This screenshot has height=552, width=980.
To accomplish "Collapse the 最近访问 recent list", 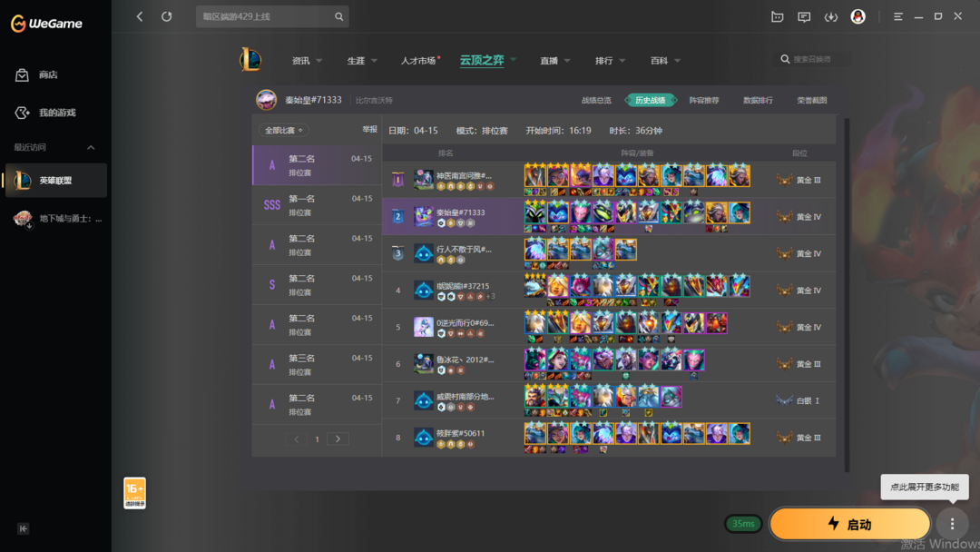I will (x=91, y=148).
